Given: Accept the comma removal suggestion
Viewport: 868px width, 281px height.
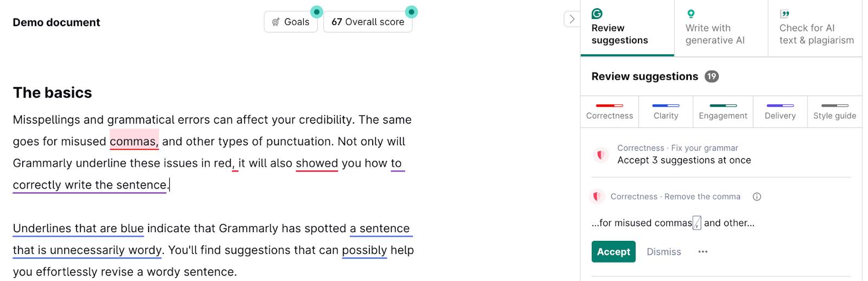Looking at the screenshot, I should pyautogui.click(x=613, y=252).
